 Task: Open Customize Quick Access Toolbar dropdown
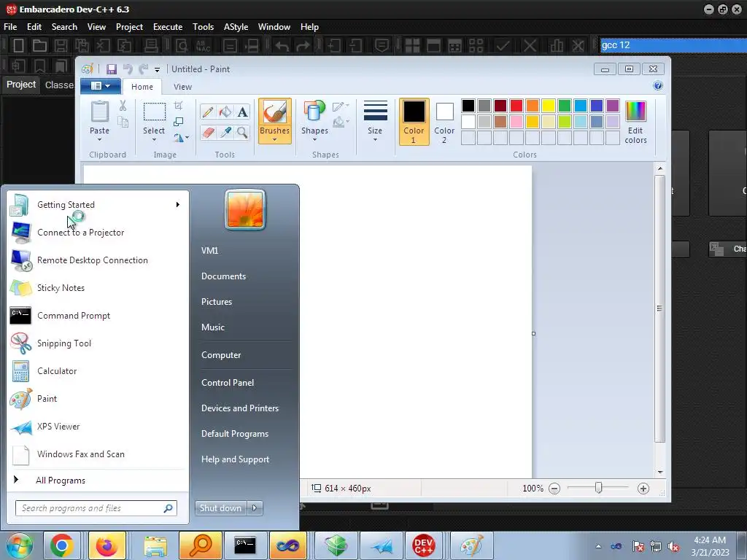click(157, 70)
